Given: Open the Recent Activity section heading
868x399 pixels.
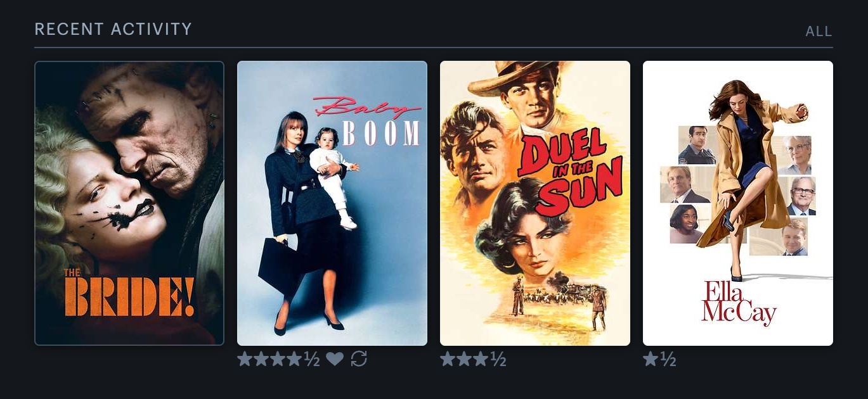Looking at the screenshot, I should coord(113,29).
